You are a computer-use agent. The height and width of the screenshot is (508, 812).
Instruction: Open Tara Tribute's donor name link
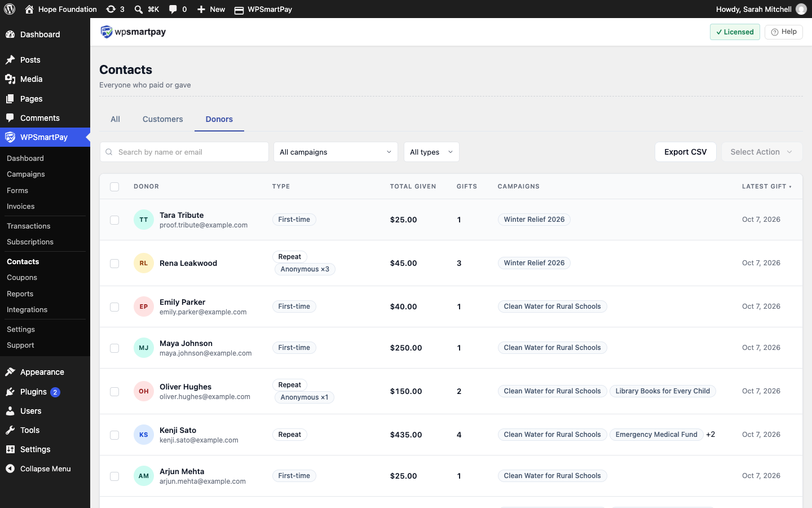pos(182,215)
